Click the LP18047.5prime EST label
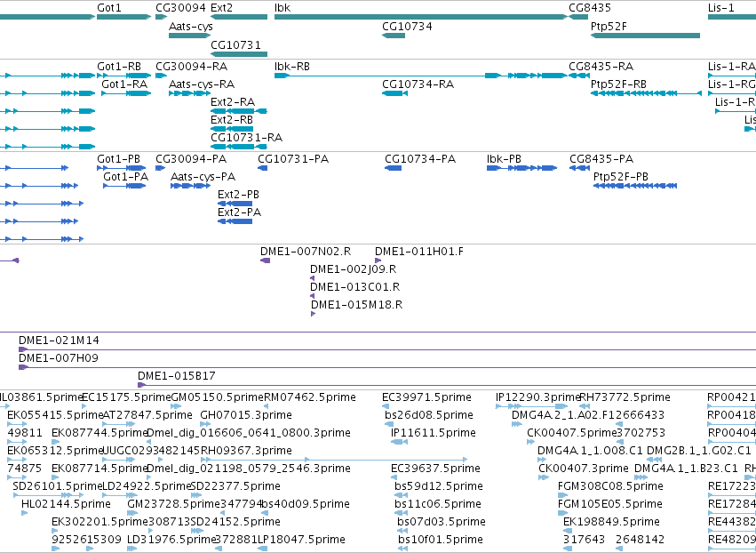The image size is (756, 553). [x=301, y=540]
